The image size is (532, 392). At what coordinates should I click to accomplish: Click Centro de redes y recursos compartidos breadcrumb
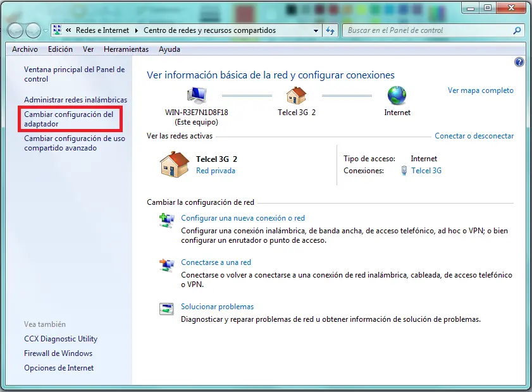pos(209,30)
